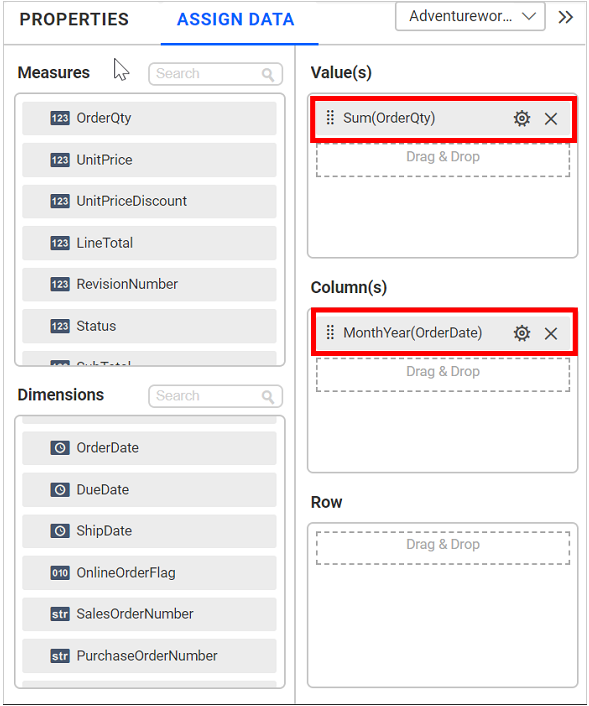Screen dimensions: 589x706
Task: Choose the OrderDate dimension
Action: [149, 448]
